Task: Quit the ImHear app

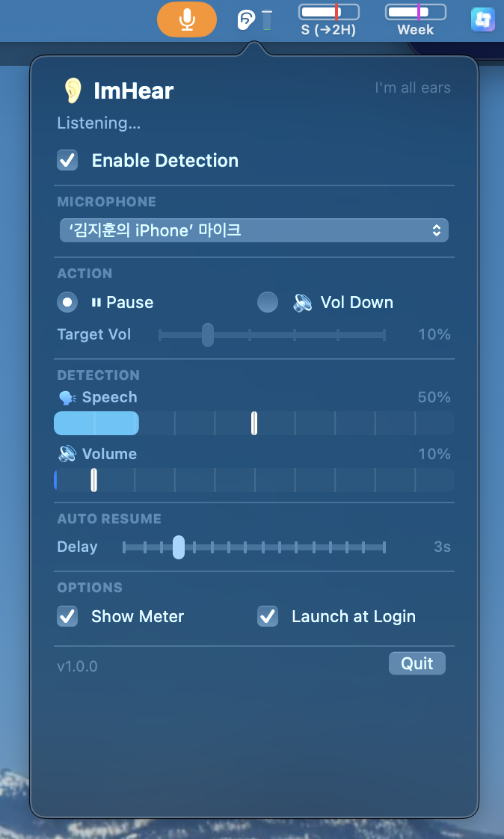Action: [417, 663]
